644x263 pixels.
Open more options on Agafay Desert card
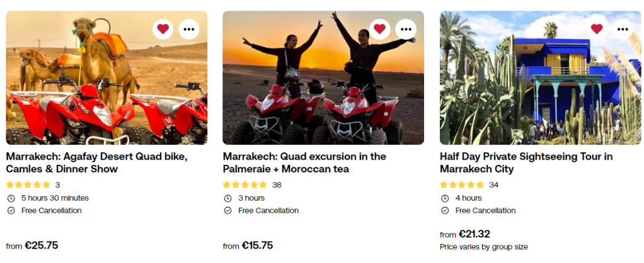(x=189, y=29)
